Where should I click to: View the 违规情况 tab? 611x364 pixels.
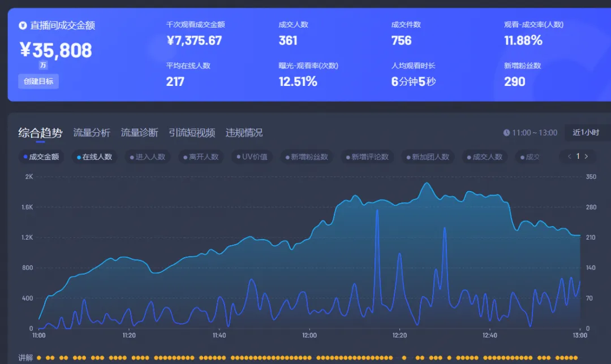coord(244,133)
